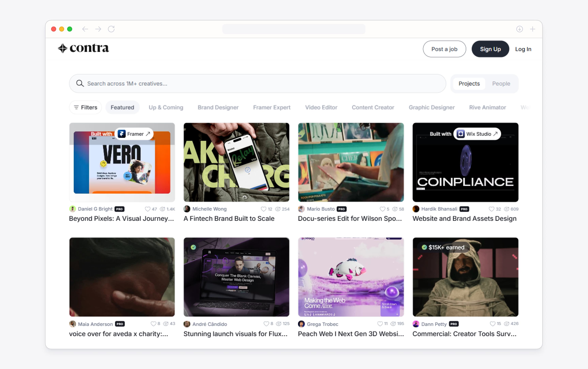Like A Fintech Brand Built to Scale
Viewport: 588px width, 369px height.
pos(263,209)
